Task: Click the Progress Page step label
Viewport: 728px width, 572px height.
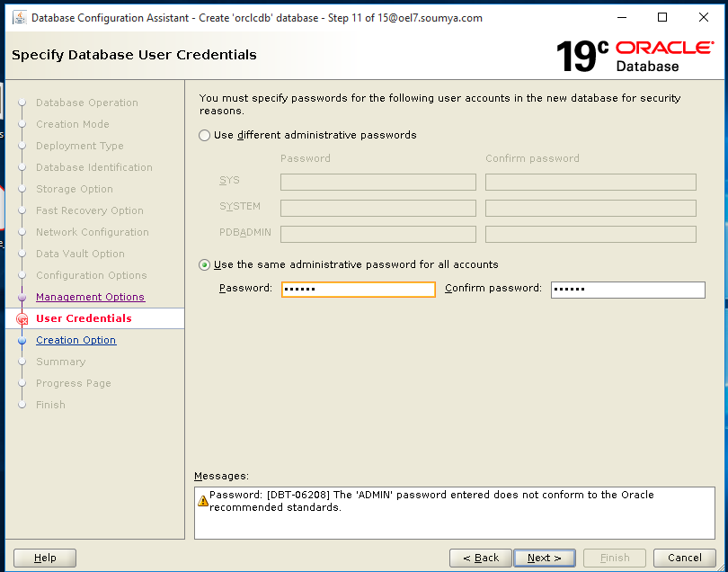Action: pos(74,383)
